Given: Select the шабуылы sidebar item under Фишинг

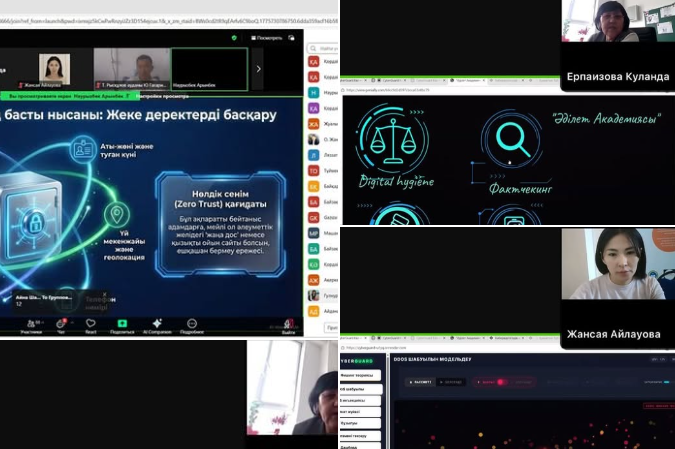Looking at the screenshot, I should point(360,389).
